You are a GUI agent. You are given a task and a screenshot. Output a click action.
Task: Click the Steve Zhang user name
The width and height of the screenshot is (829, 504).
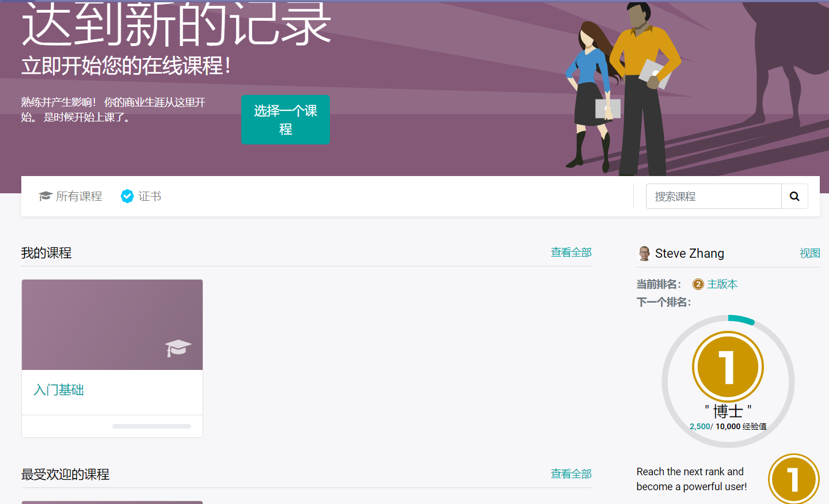[x=689, y=253]
